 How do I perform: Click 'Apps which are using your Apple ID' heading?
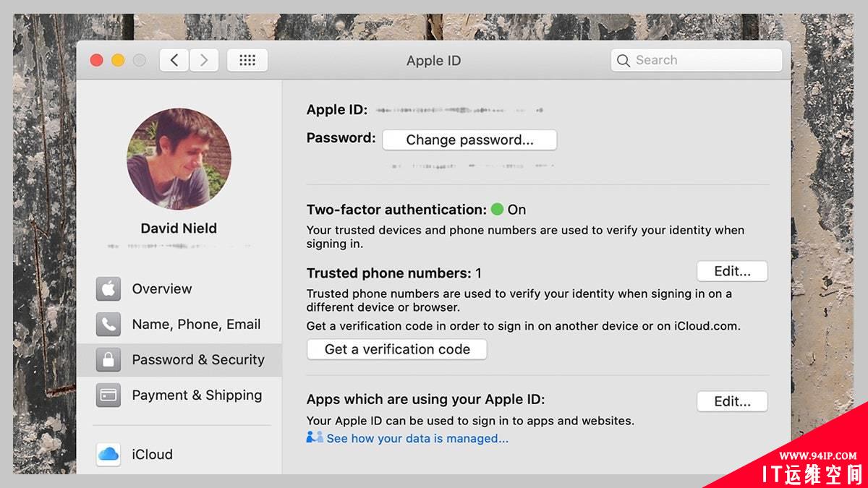point(425,399)
